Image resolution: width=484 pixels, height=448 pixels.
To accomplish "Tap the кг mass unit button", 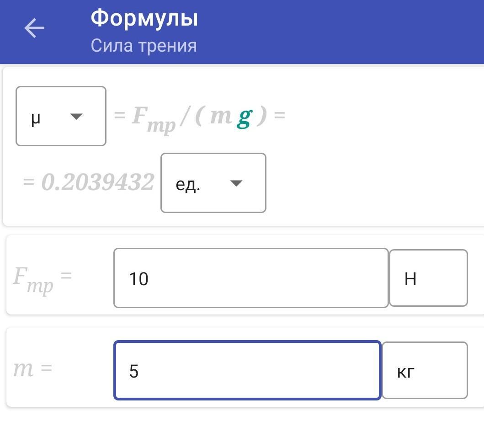I will coord(425,370).
